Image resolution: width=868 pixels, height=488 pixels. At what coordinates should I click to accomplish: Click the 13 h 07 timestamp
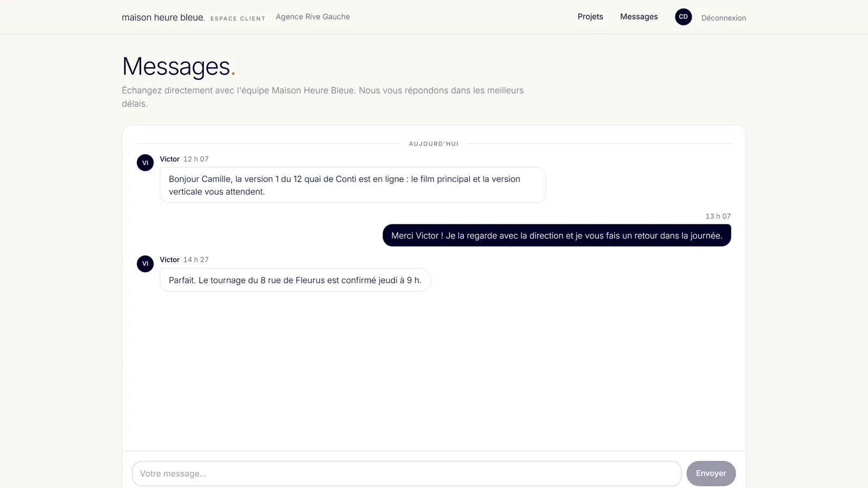click(718, 216)
